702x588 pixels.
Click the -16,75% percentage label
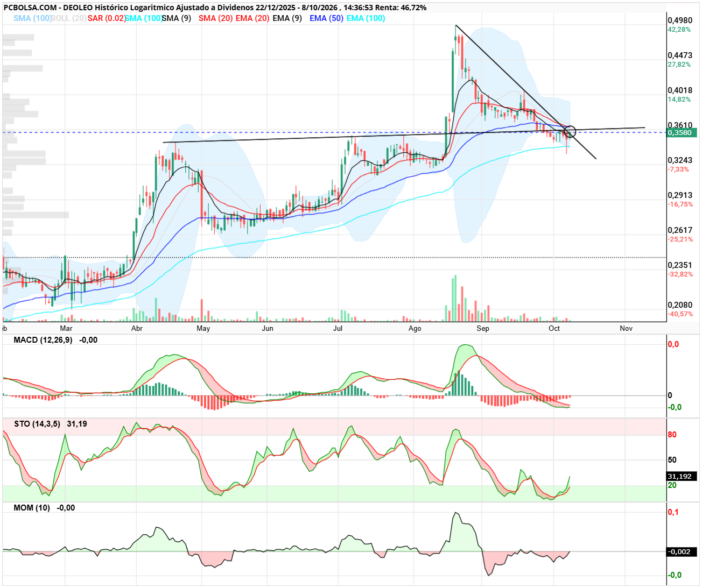point(680,204)
